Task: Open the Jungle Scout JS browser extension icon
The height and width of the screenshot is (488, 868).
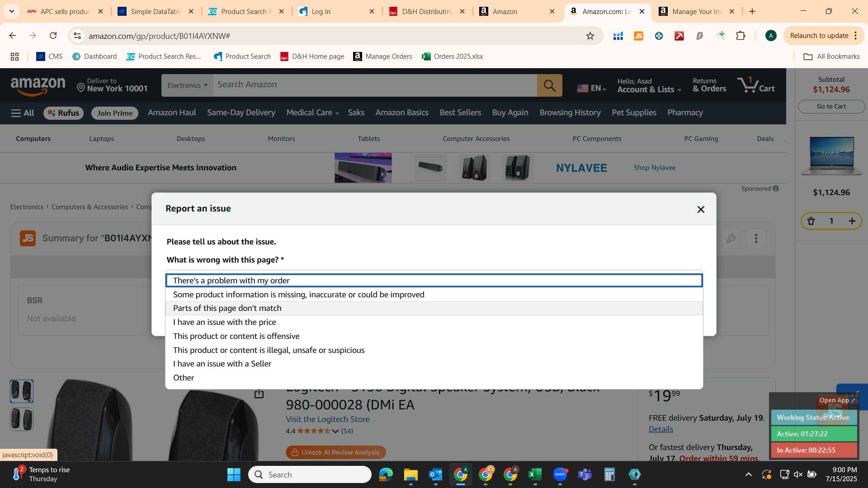Action: tap(638, 36)
